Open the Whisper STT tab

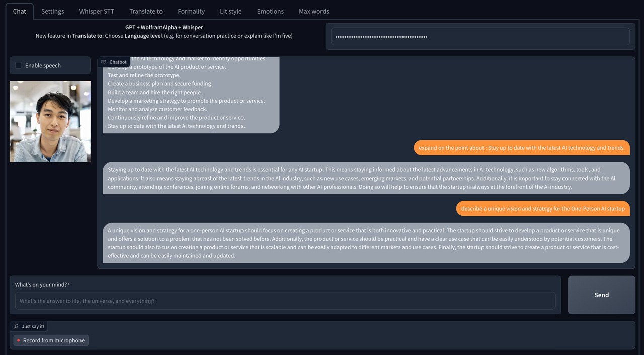[x=96, y=11]
